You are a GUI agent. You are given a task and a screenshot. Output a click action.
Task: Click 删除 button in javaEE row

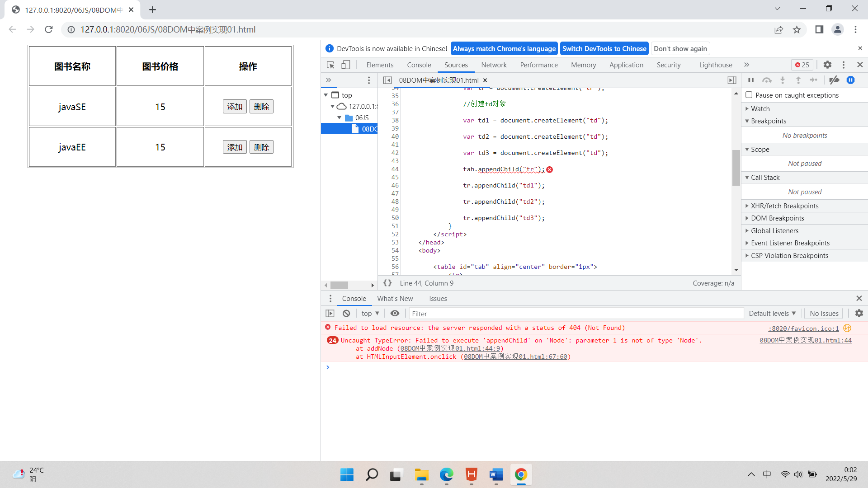pos(261,147)
